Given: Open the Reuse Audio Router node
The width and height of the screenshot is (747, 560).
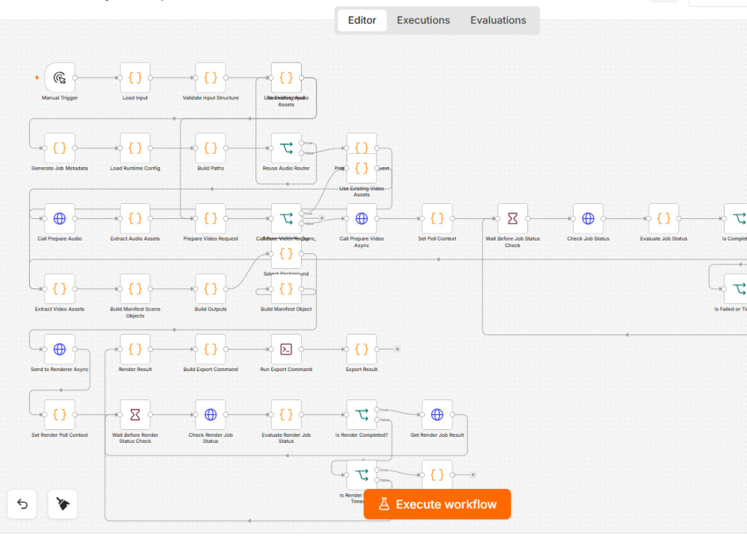Looking at the screenshot, I should (286, 148).
